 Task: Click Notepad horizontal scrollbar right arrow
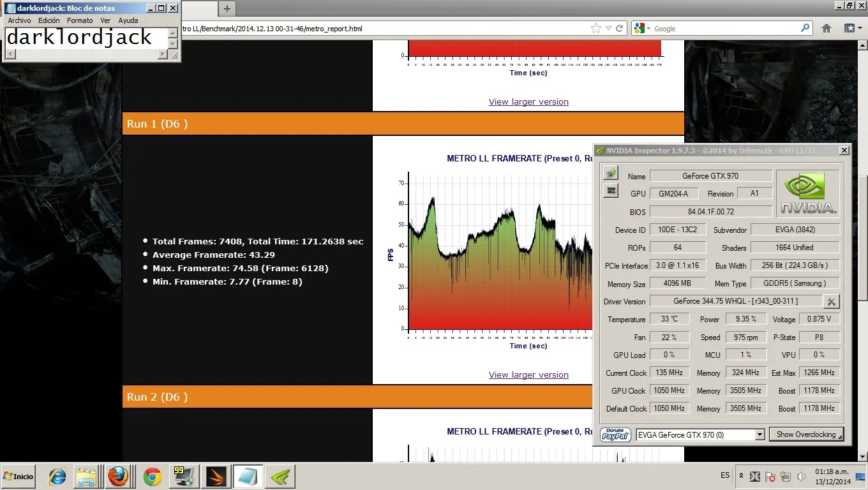pos(162,54)
